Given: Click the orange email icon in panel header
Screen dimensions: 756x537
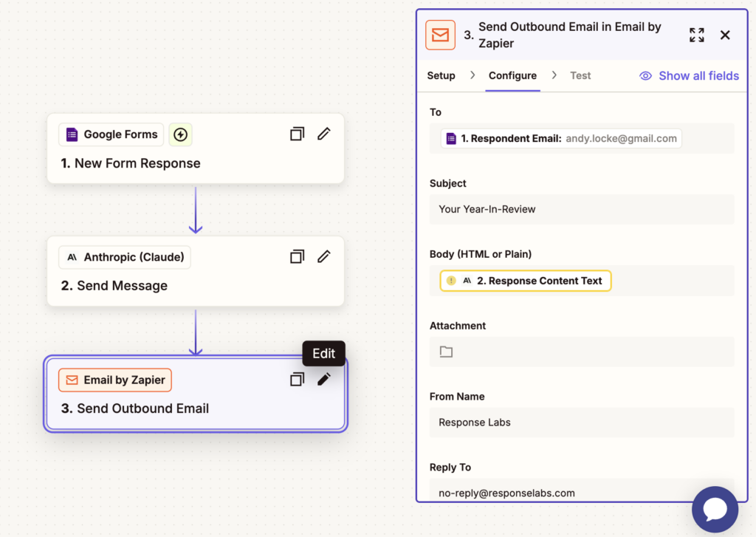Looking at the screenshot, I should click(440, 35).
